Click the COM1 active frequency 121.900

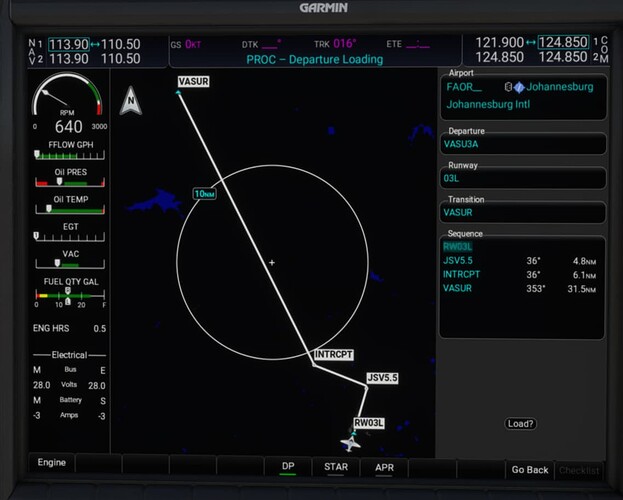tap(499, 42)
